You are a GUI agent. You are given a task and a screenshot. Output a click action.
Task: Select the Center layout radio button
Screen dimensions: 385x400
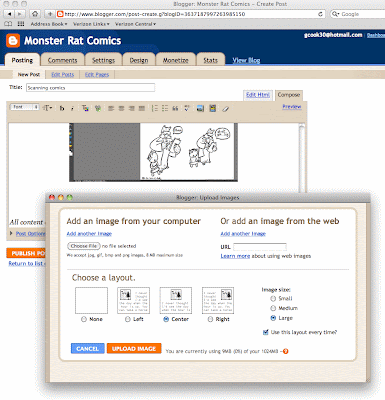tap(166, 319)
